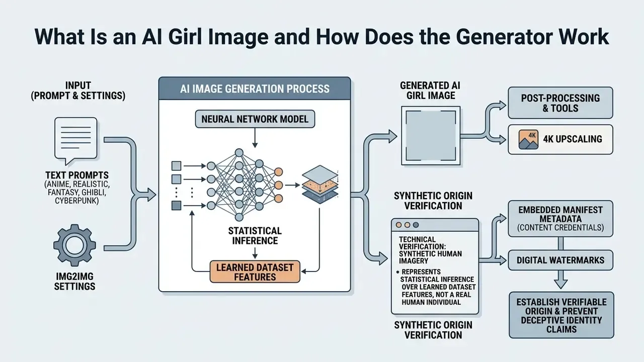Click the browser window dots in verification panel
644x362 pixels.
click(x=407, y=226)
